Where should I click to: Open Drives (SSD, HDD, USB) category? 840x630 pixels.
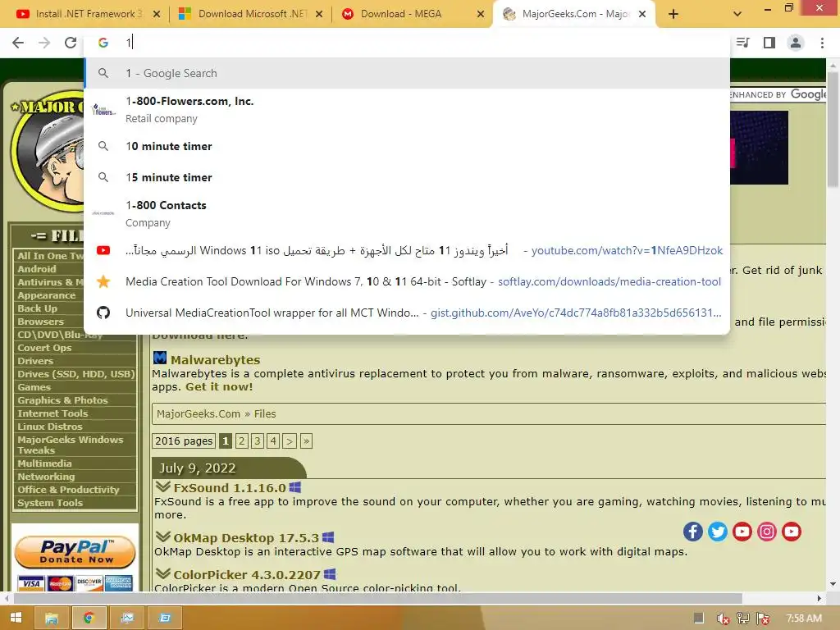(75, 374)
